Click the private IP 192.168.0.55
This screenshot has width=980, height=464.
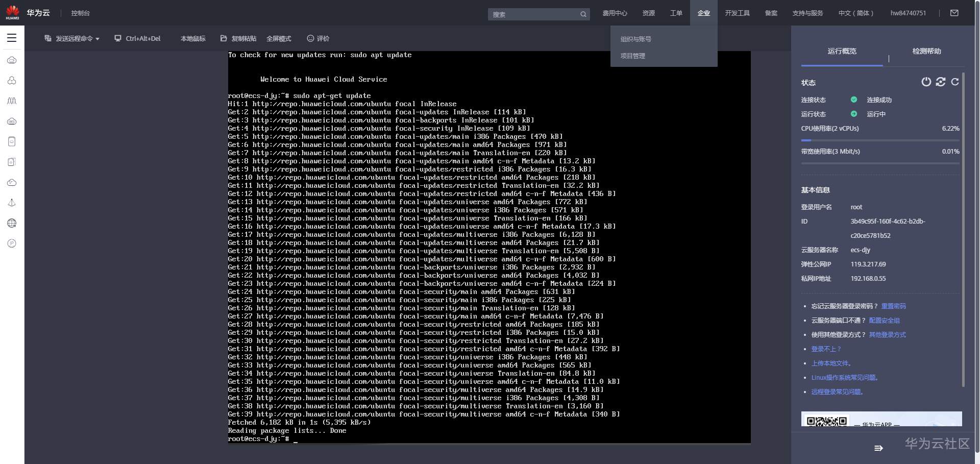point(868,279)
